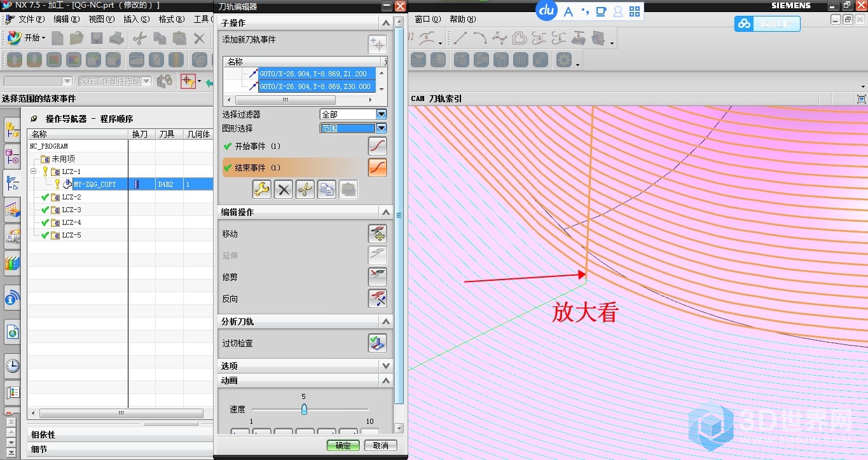
Task: Click the wrench edit icon in sub-operations
Action: click(x=262, y=189)
